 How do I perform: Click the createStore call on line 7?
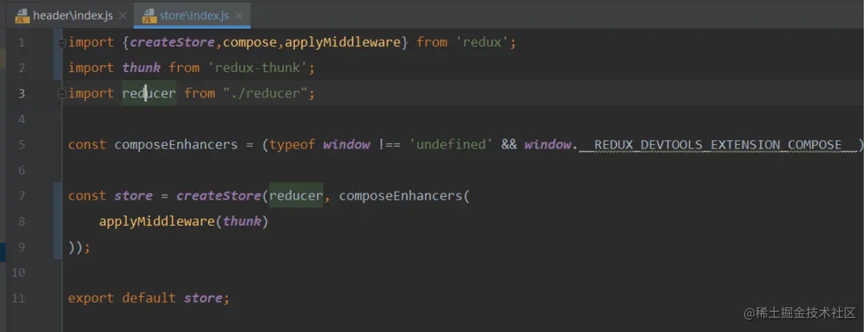219,196
